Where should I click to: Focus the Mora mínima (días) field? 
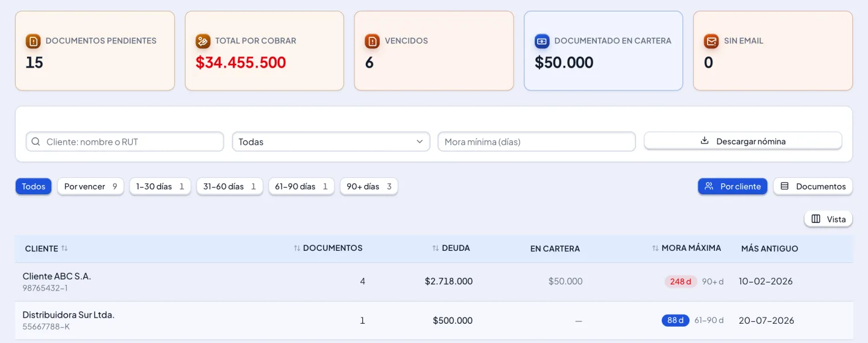coord(536,142)
